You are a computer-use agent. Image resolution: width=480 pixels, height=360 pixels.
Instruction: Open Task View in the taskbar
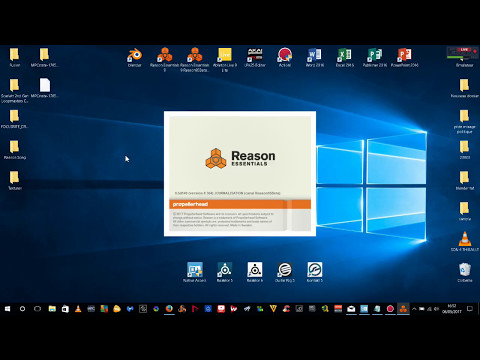click(37, 309)
